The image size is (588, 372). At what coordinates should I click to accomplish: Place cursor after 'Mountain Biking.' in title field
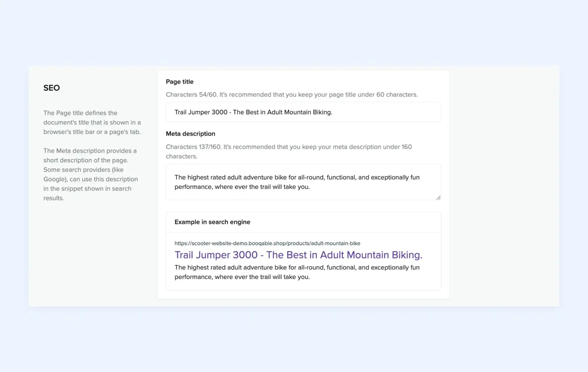pyautogui.click(x=333, y=112)
